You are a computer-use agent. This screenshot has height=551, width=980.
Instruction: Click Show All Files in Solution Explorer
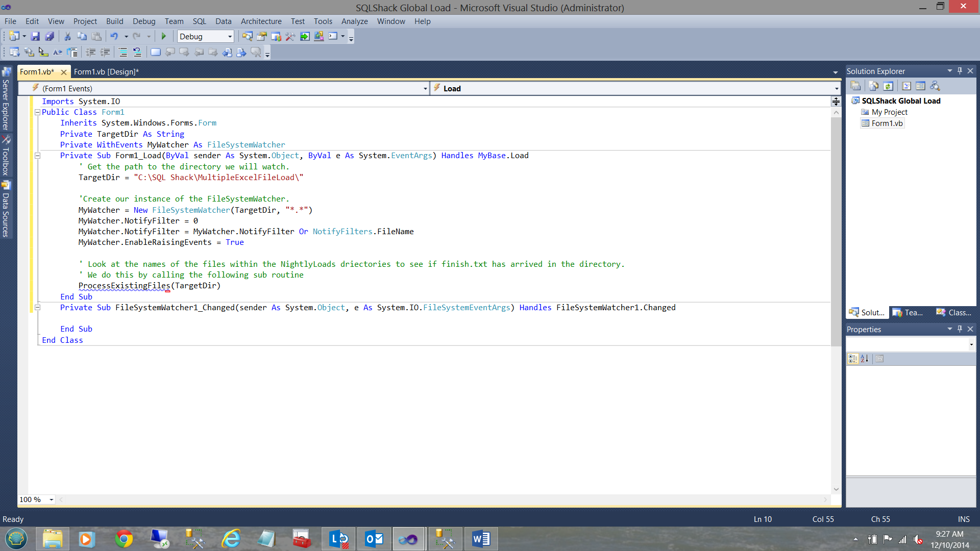(x=873, y=86)
